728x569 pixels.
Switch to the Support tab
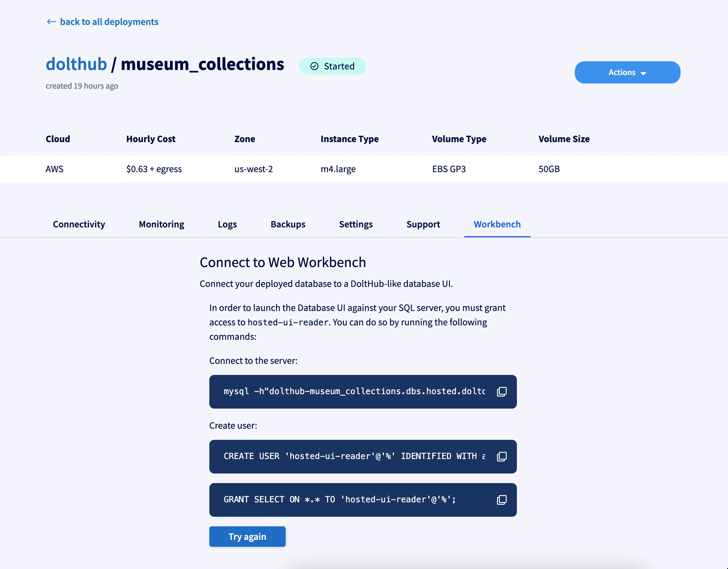click(423, 224)
